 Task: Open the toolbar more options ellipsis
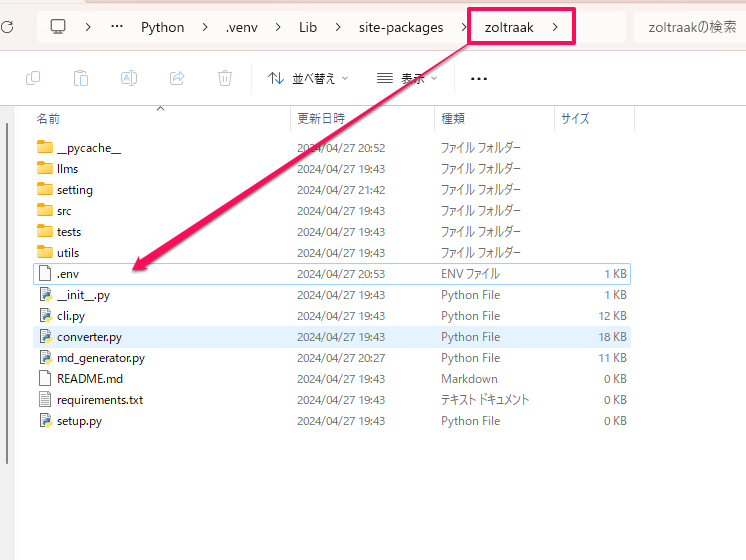pos(479,79)
